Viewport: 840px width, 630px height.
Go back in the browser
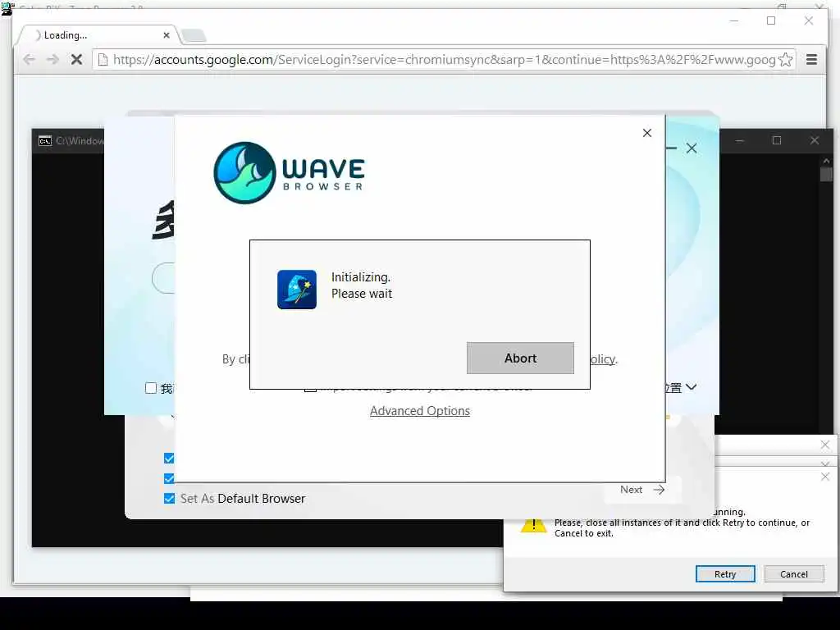(30, 59)
